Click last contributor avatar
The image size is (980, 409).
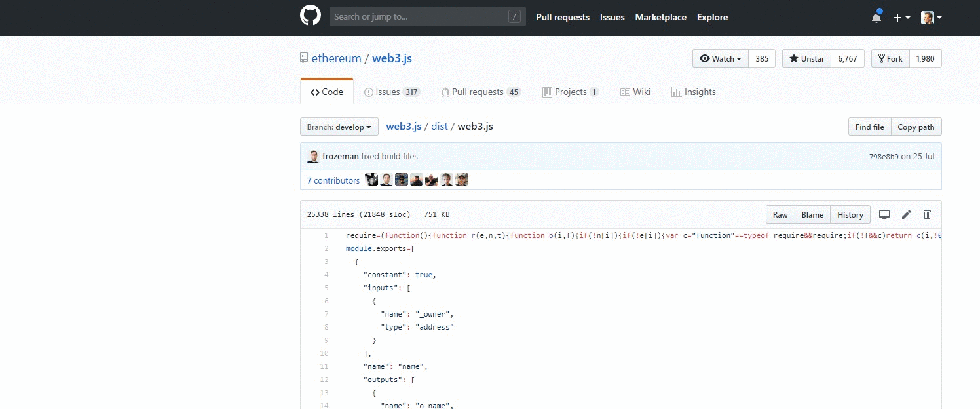point(462,180)
